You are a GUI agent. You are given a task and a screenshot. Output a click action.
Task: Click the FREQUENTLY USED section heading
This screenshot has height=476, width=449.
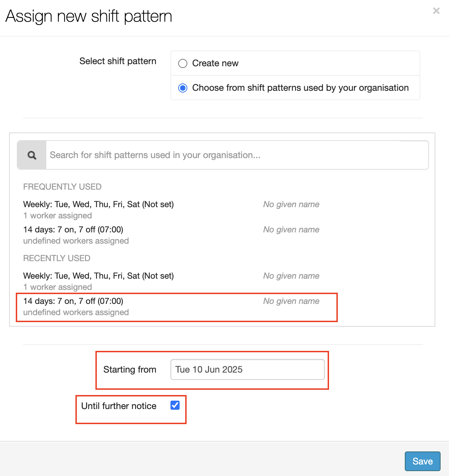pyautogui.click(x=62, y=187)
